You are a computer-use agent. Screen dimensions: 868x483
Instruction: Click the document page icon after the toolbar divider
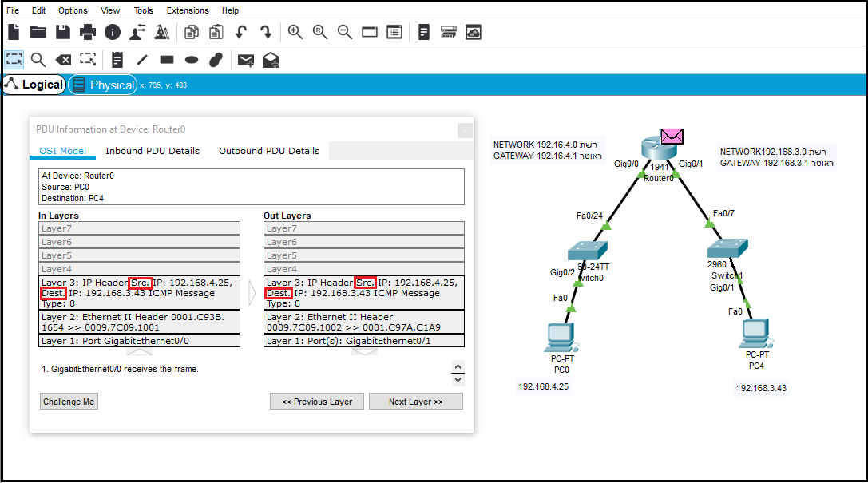pos(424,32)
